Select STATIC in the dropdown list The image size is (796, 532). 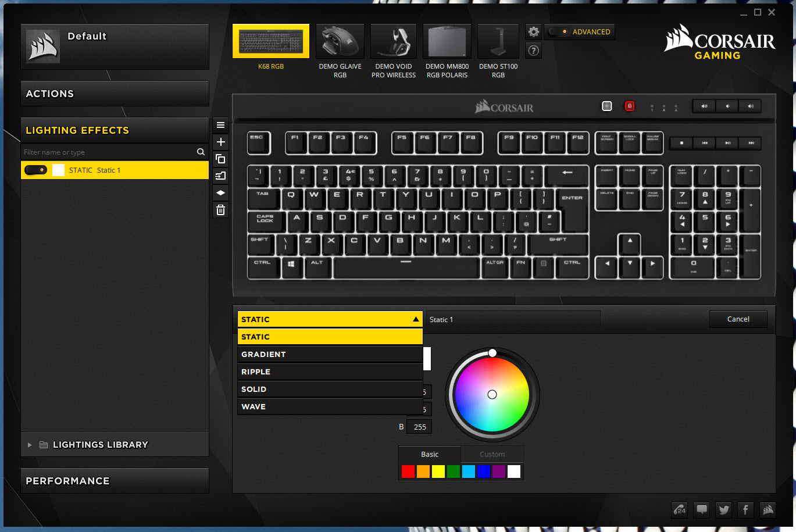[330, 337]
